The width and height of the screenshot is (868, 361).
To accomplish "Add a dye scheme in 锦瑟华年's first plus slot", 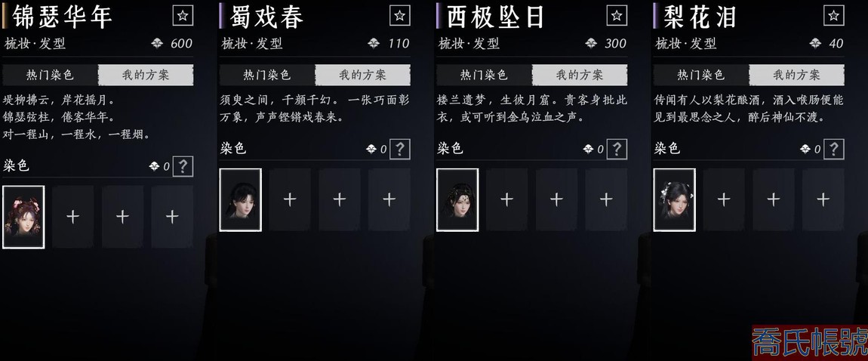I will click(x=73, y=217).
